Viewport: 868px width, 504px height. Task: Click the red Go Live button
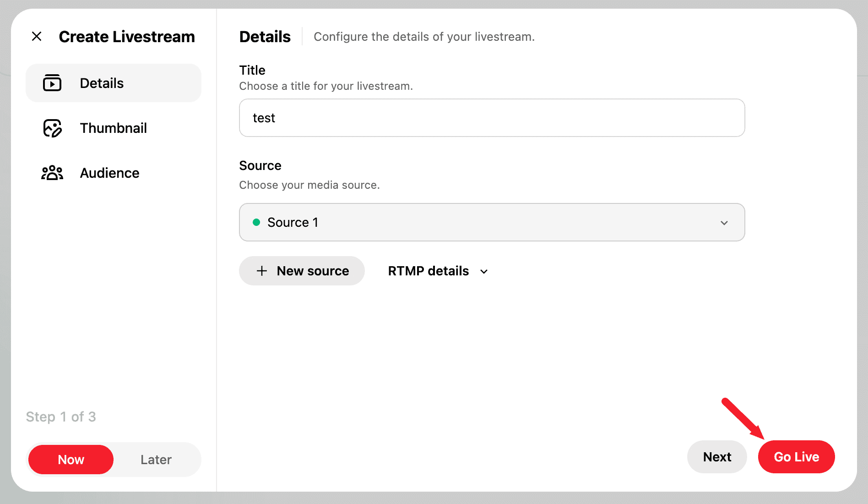coord(797,457)
